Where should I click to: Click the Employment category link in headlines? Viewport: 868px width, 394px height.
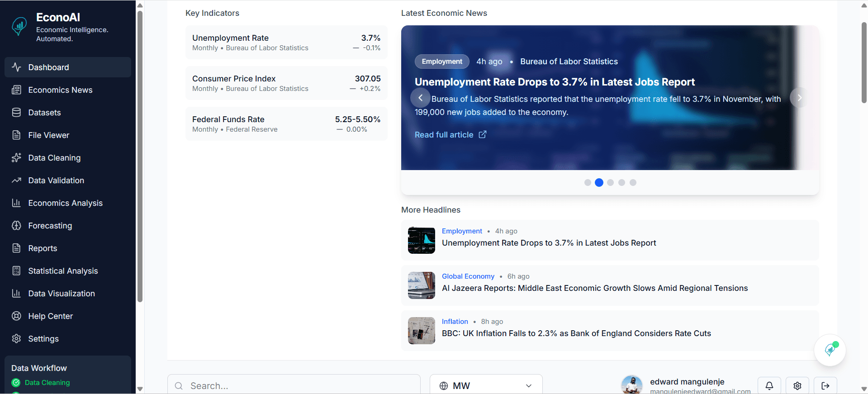pyautogui.click(x=462, y=231)
